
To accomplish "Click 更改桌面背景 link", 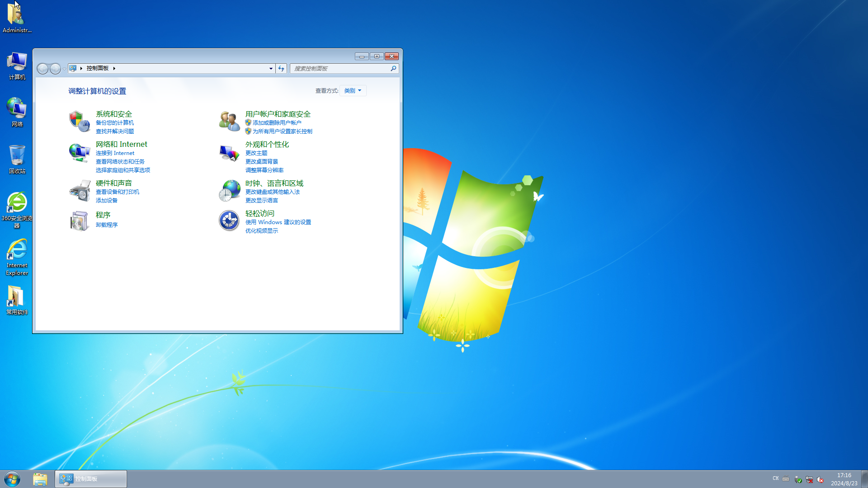I will pos(262,162).
